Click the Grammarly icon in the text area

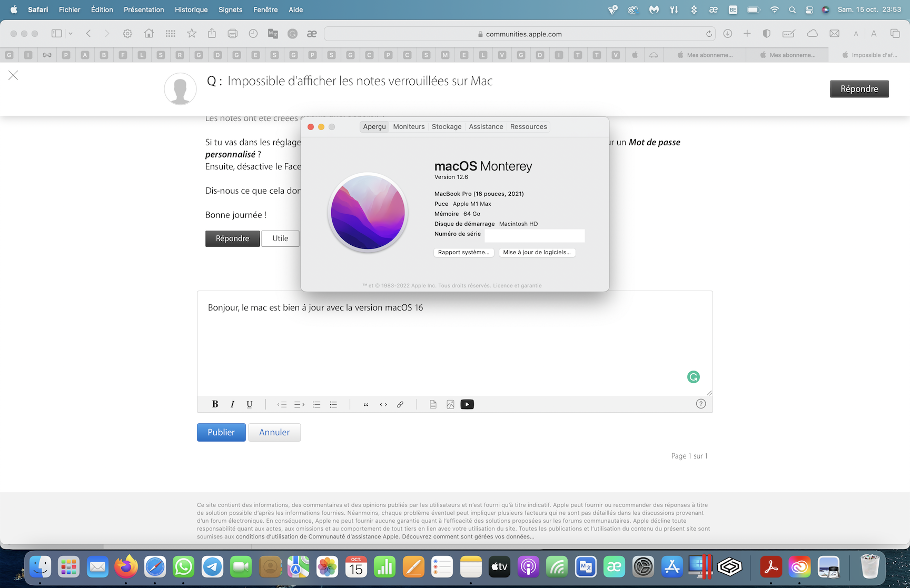pyautogui.click(x=694, y=377)
